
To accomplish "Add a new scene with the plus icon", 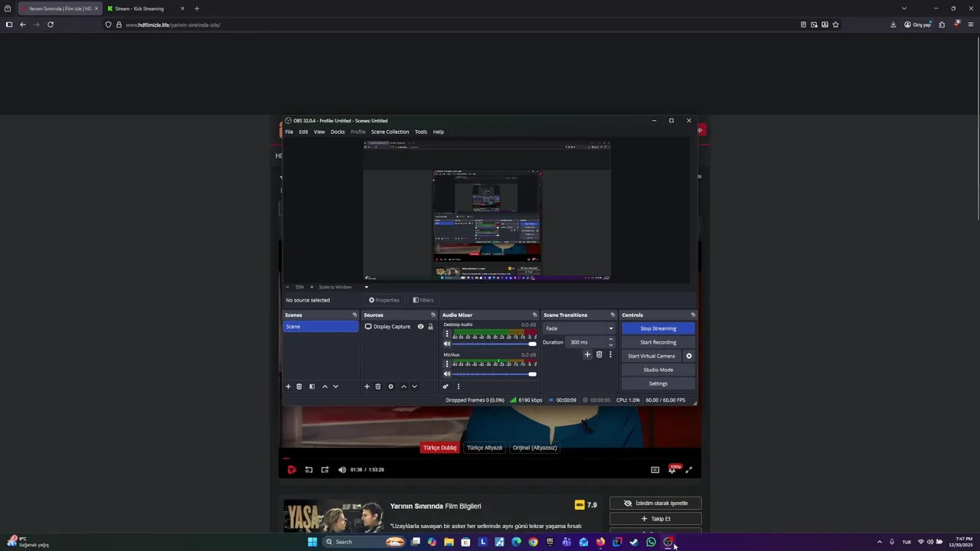I will pos(288,386).
